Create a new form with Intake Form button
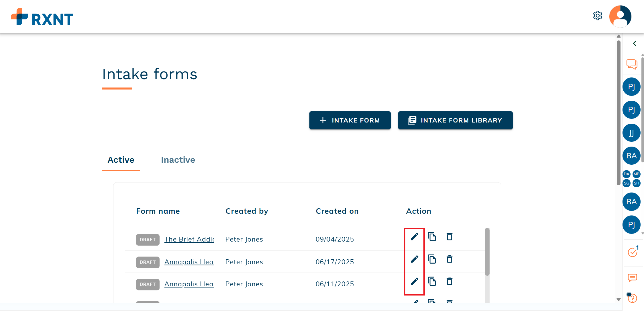The width and height of the screenshot is (644, 311). (350, 120)
